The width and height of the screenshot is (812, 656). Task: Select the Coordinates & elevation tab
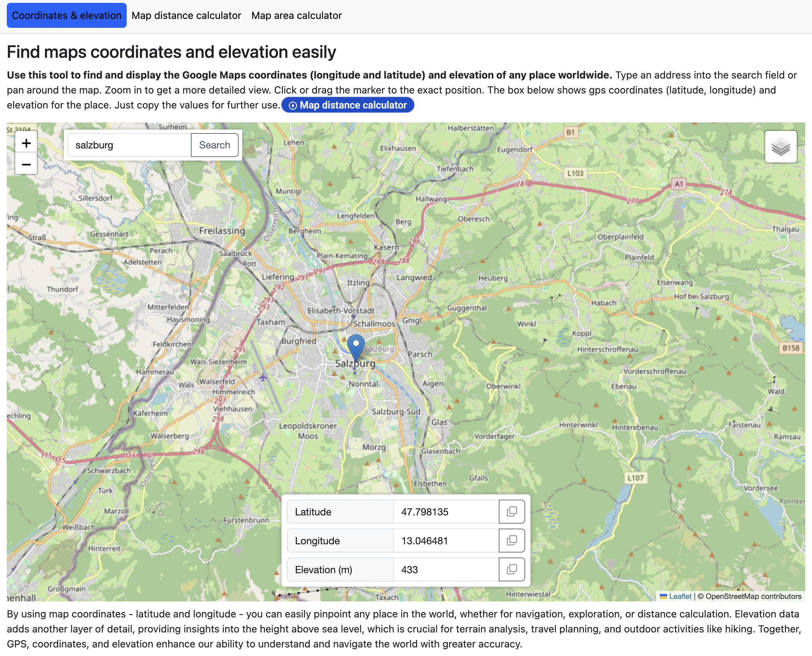66,15
